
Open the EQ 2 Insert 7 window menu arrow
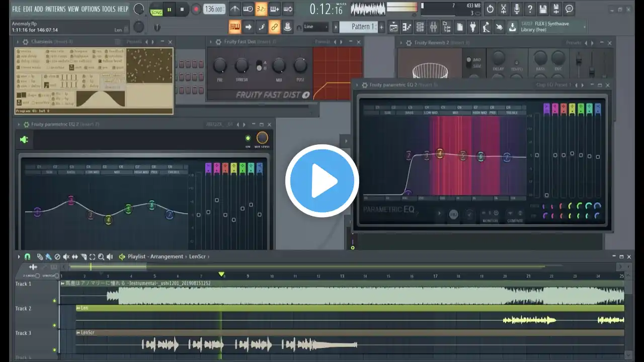click(x=19, y=124)
